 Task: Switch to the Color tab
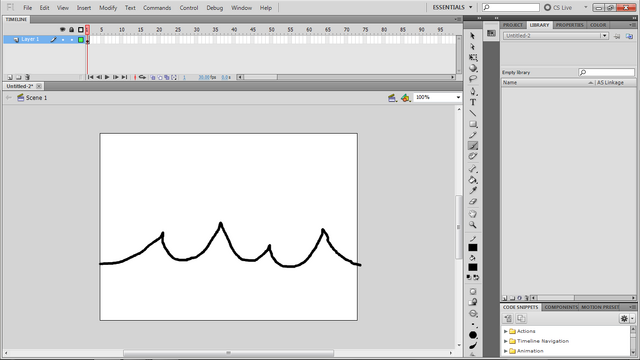click(598, 25)
